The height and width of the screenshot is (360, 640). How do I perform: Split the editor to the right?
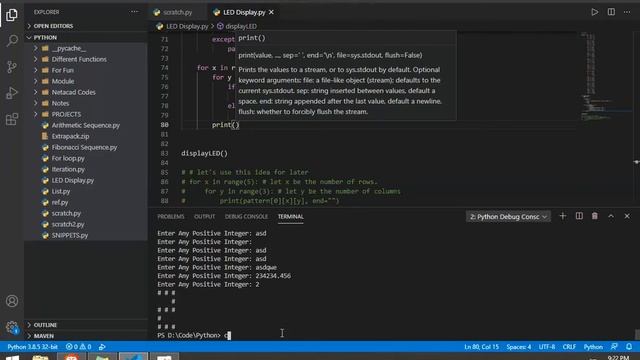(611, 12)
